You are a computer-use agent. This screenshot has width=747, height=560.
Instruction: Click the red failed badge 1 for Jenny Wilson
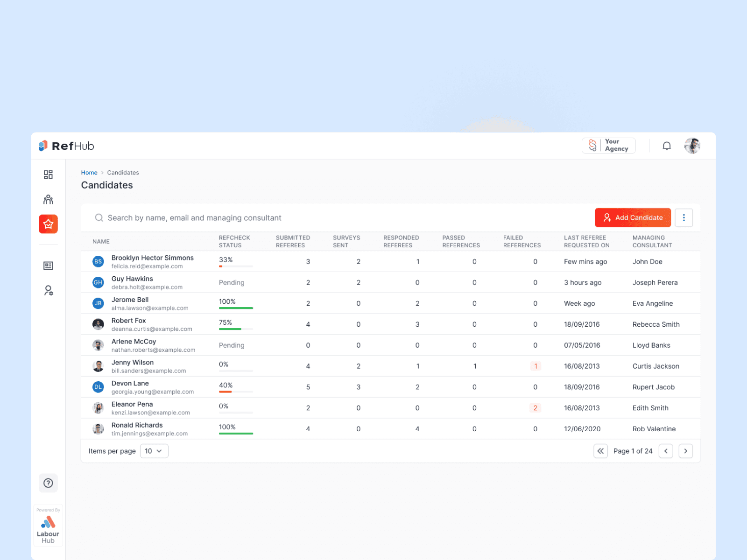536,366
